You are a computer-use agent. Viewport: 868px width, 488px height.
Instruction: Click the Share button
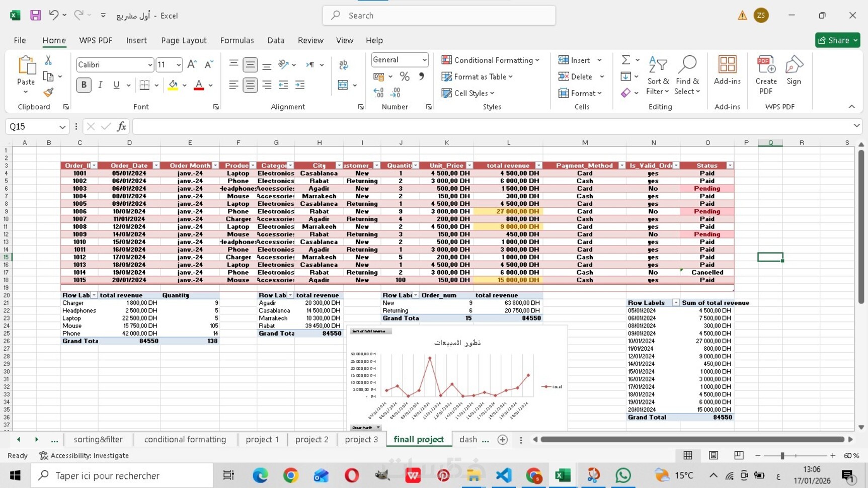pyautogui.click(x=837, y=40)
